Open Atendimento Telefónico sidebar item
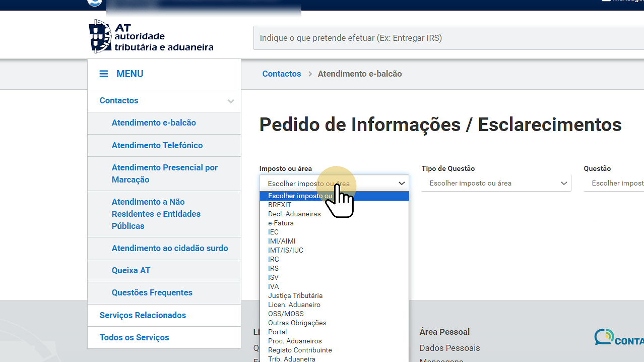 157,146
